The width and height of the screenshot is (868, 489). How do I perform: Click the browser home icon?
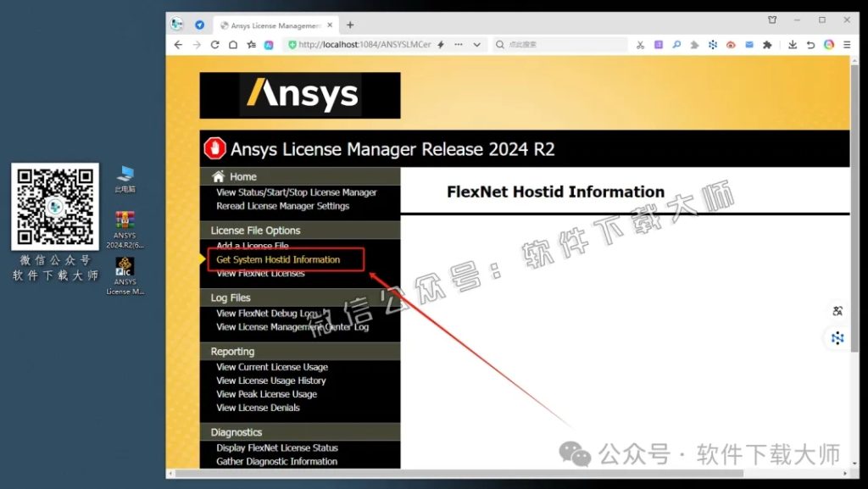click(233, 45)
